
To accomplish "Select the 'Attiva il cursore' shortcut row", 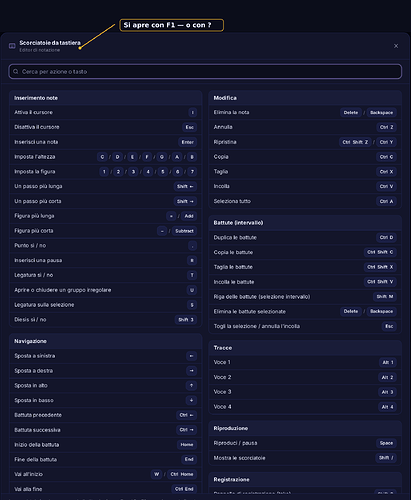I will [106, 112].
